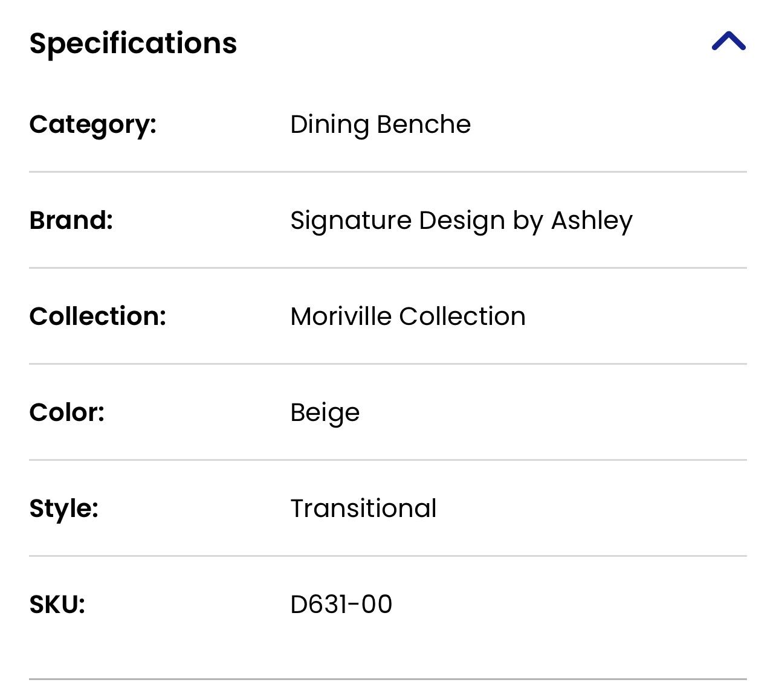The image size is (776, 700).
Task: Open the Moriville Collection value
Action: 407,316
